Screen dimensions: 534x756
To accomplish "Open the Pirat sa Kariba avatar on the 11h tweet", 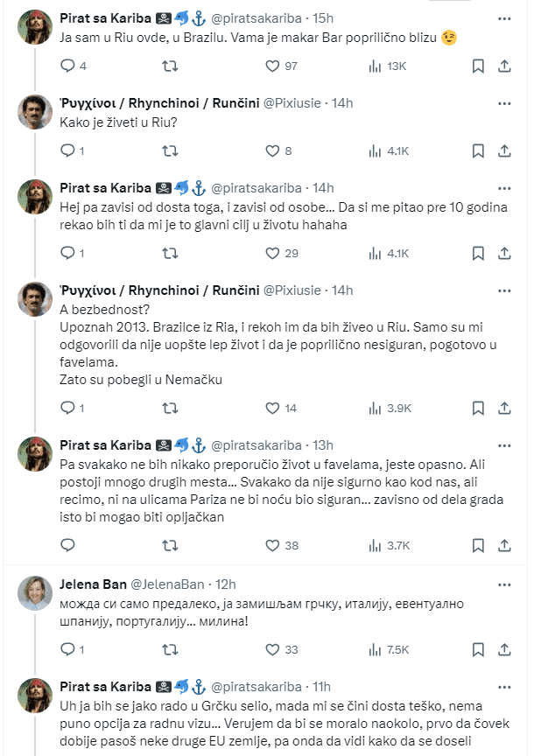I will tap(35, 696).
